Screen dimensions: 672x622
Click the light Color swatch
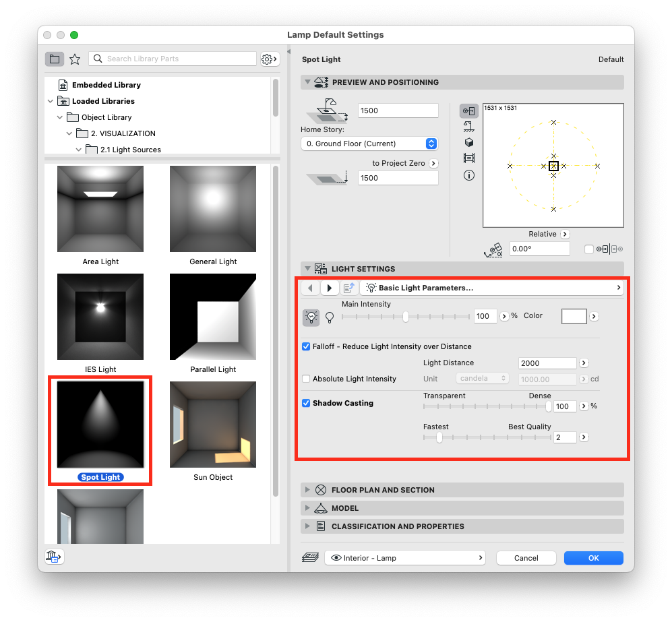(x=574, y=316)
